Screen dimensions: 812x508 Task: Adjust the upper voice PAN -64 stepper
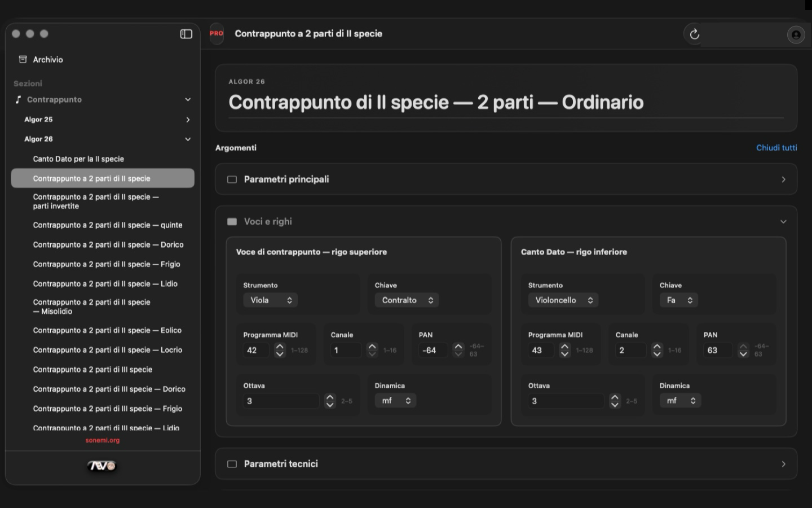[458, 351]
